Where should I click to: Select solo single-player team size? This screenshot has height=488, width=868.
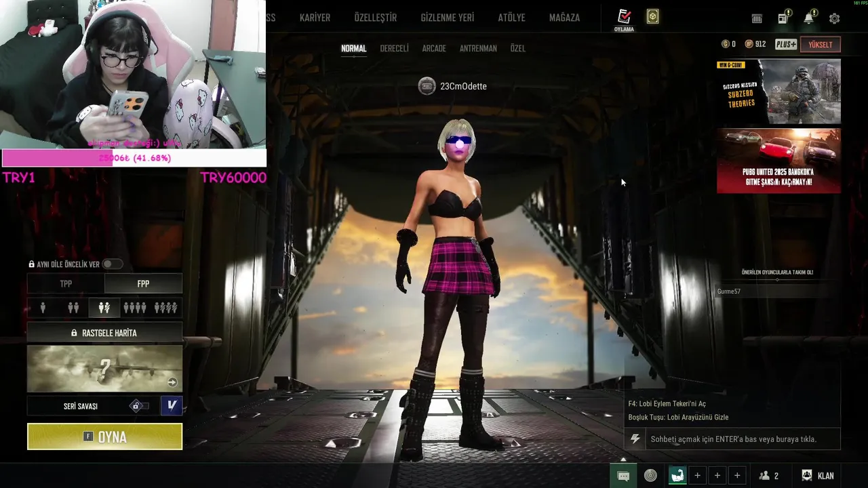point(43,308)
